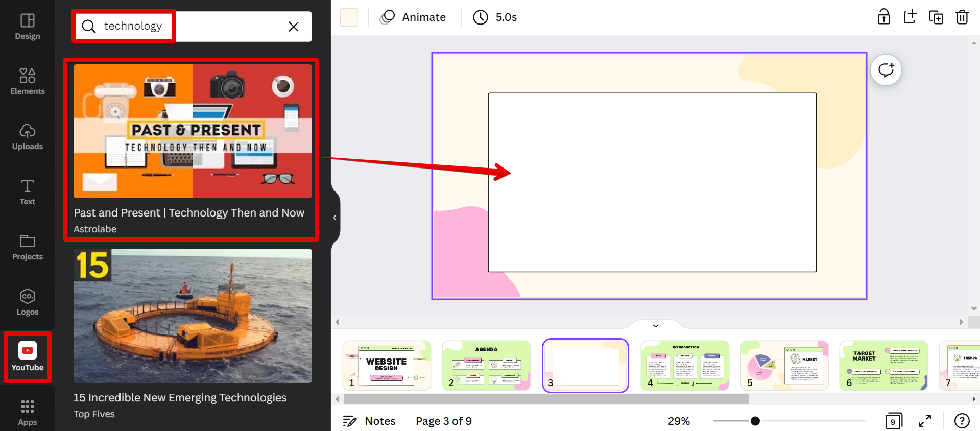
Task: Collapse the side panel with chevron handle
Action: tap(334, 218)
